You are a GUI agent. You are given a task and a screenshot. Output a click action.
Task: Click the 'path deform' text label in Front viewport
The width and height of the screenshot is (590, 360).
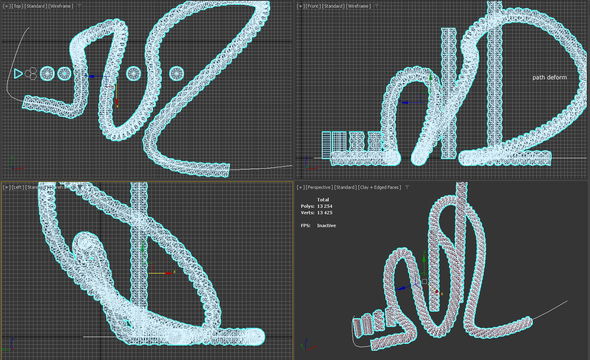click(549, 77)
